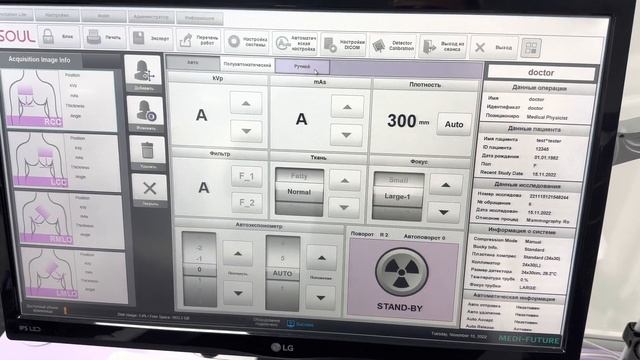Open the Перечень работ worklist
640x360 pixels.
199,40
